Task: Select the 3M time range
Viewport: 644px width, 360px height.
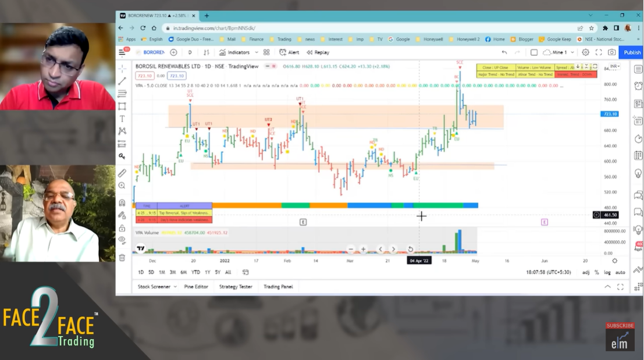Action: tap(173, 272)
